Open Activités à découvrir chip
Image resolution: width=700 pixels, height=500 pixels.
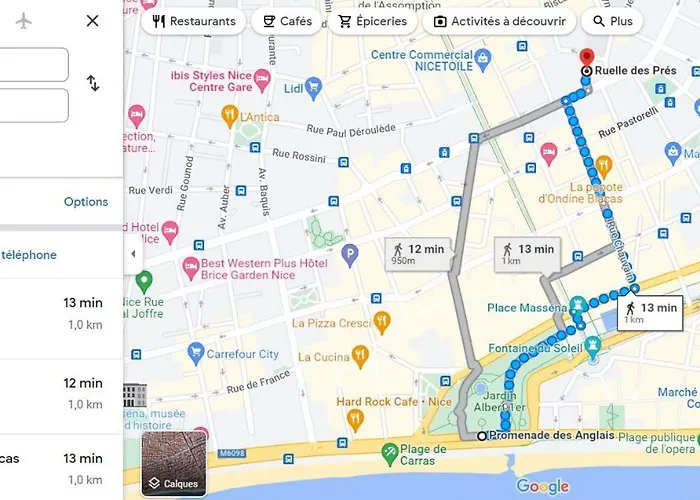tap(499, 21)
